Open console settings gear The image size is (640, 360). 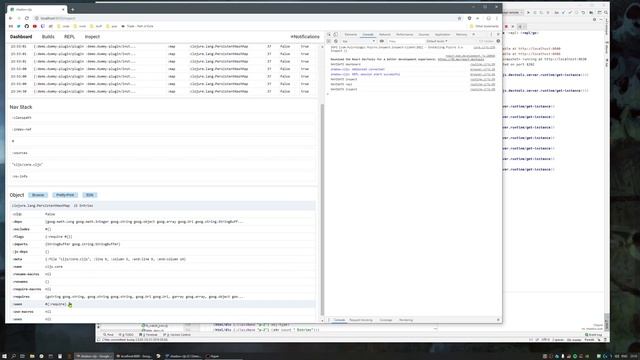click(x=498, y=41)
